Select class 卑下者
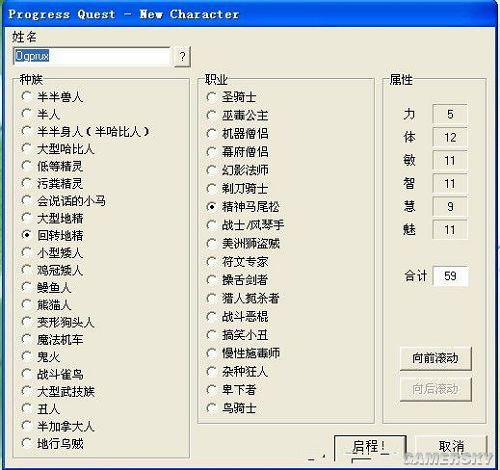Viewport: 500px width, 470px height. coord(231,390)
